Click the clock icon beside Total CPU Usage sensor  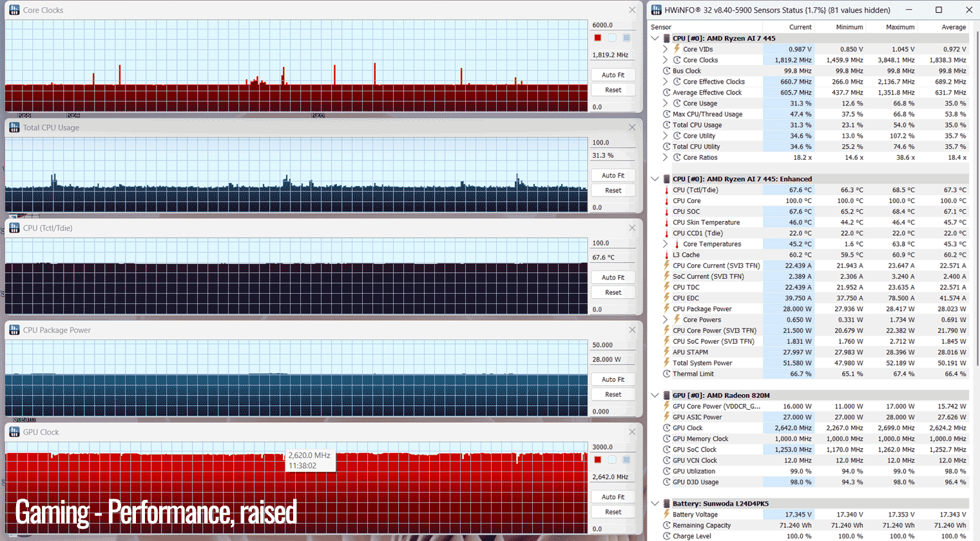tap(667, 125)
